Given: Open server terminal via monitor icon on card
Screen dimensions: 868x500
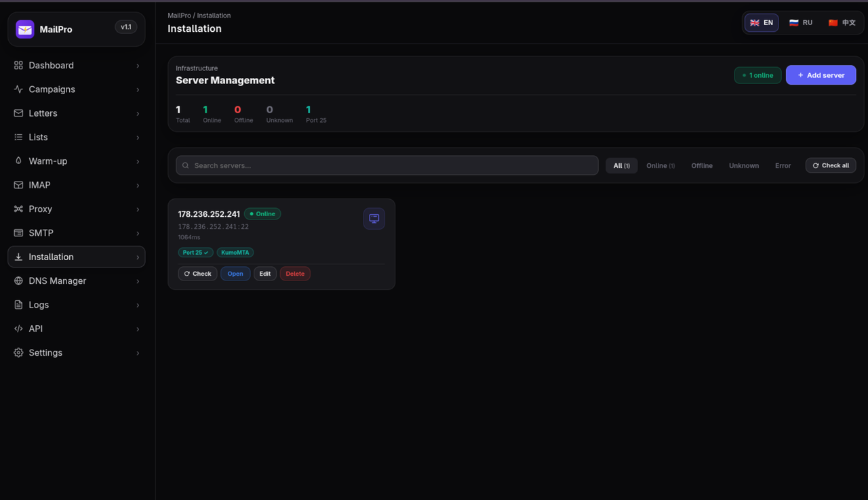Looking at the screenshot, I should (374, 218).
